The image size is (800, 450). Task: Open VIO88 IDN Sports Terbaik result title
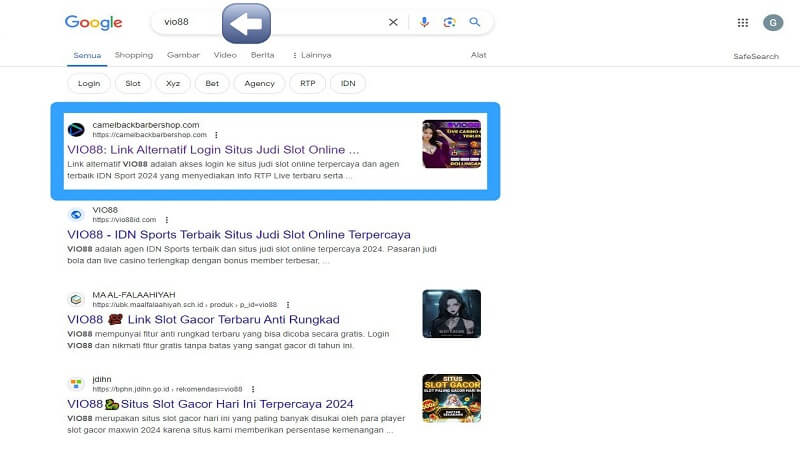pyautogui.click(x=239, y=235)
